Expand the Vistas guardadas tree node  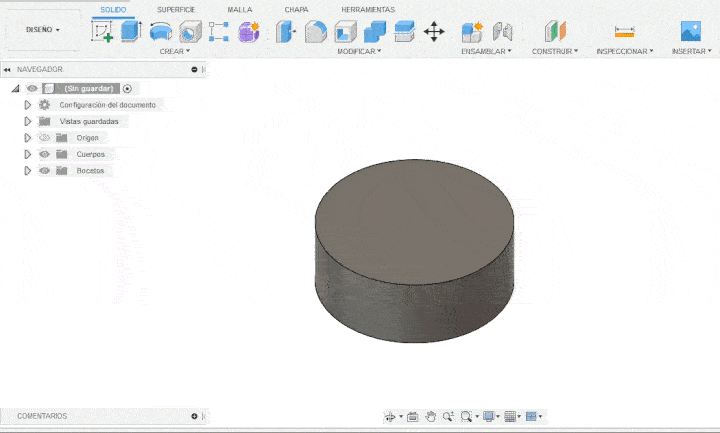(x=28, y=121)
